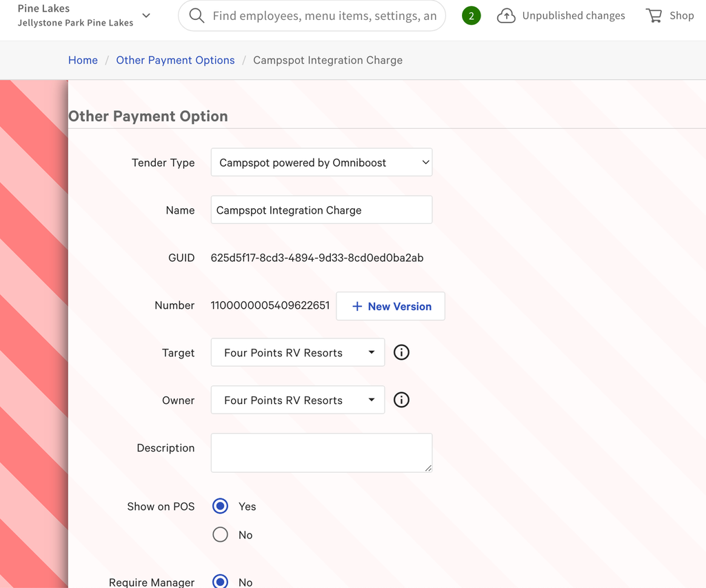Viewport: 706px width, 588px height.
Task: Click the Unpublished changes cloud icon
Action: tap(506, 16)
